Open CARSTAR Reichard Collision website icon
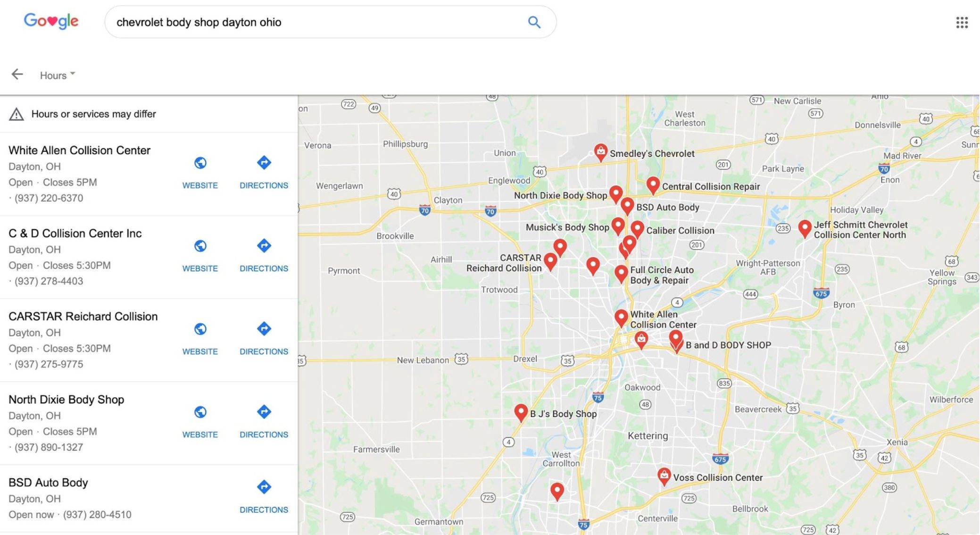The width and height of the screenshot is (980, 535). click(x=200, y=329)
